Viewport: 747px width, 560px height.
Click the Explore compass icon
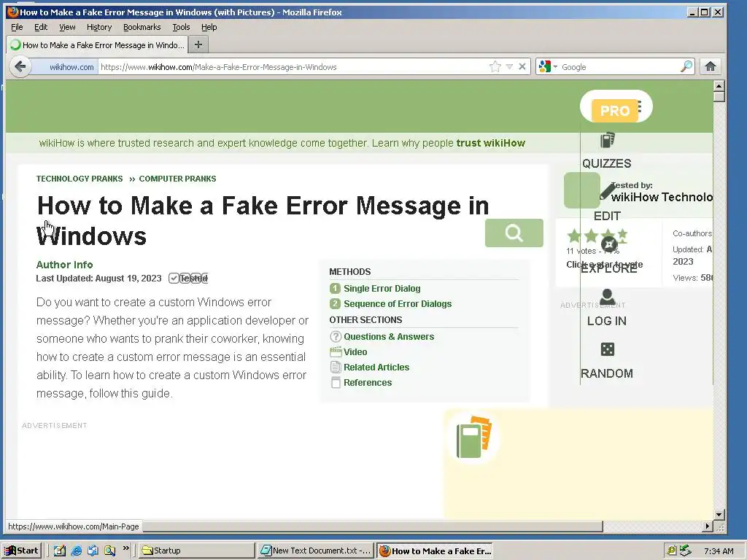coord(609,245)
